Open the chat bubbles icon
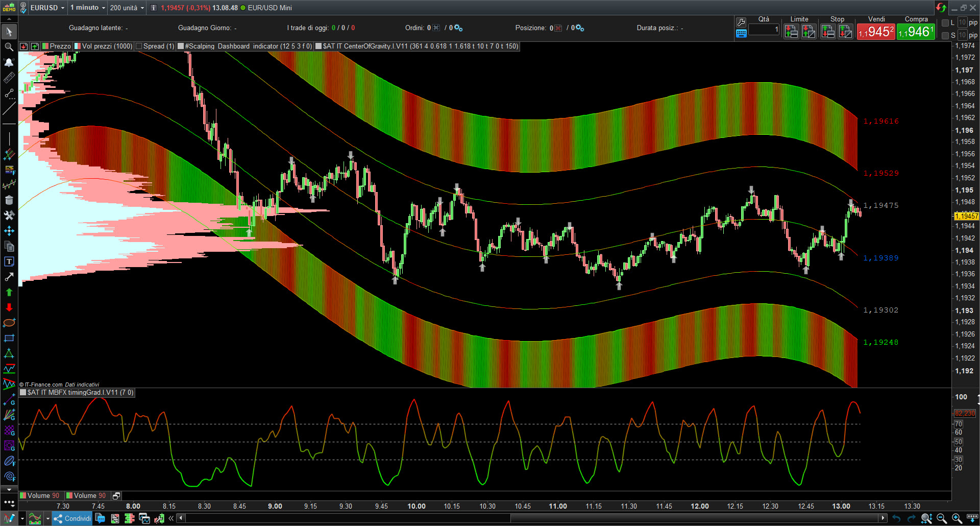This screenshot has height=526, width=980. click(101, 519)
